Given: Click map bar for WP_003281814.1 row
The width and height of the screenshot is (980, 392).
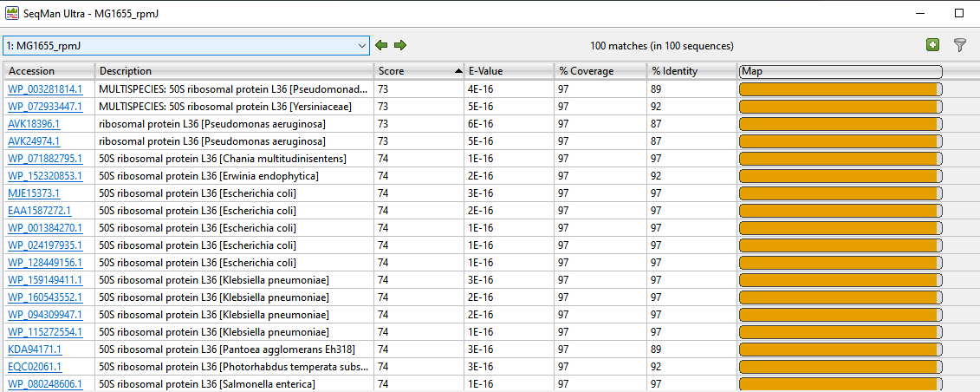Looking at the screenshot, I should click(840, 89).
